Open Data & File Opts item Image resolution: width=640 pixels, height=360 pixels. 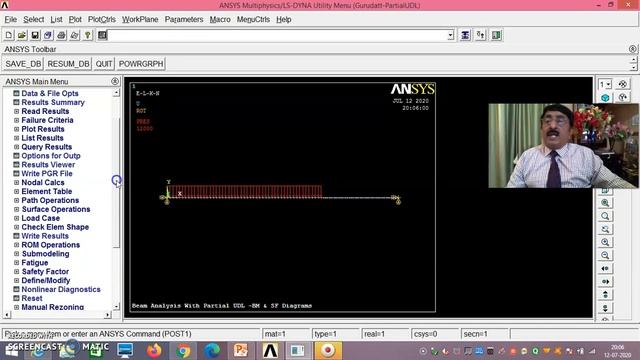50,93
